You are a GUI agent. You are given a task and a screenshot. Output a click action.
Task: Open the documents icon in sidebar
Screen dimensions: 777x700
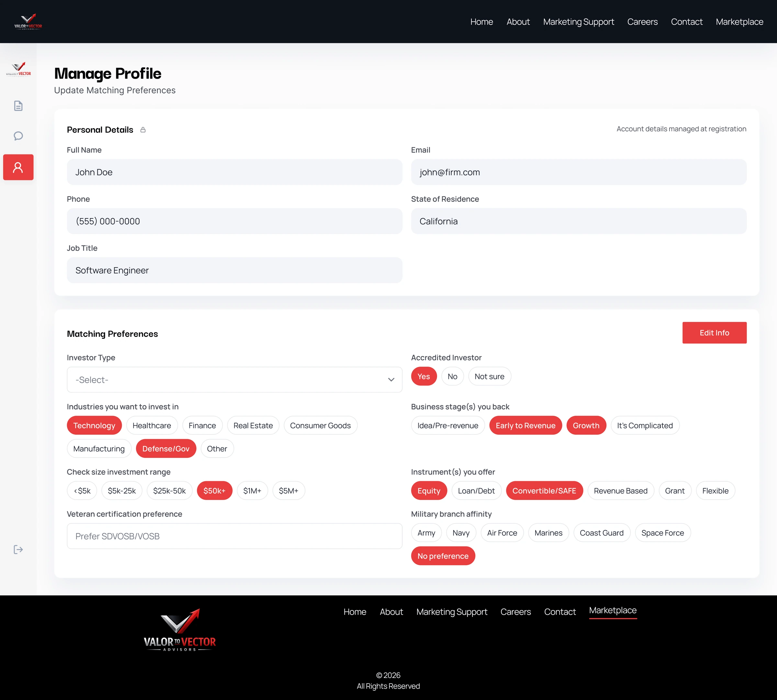click(18, 106)
